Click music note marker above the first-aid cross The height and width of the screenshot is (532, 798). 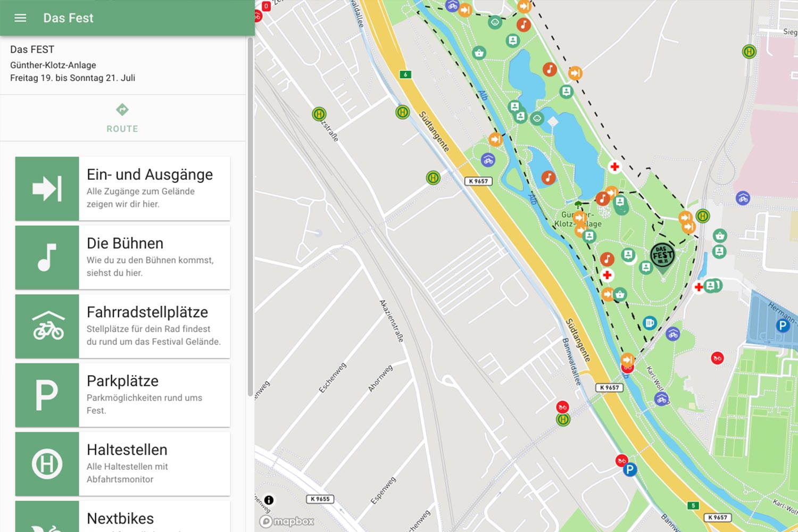(607, 259)
